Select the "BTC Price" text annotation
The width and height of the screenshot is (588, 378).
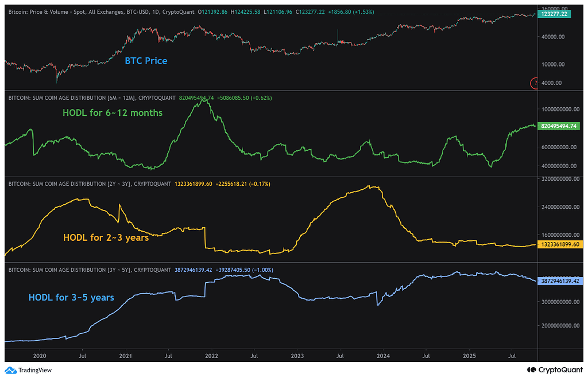(146, 60)
